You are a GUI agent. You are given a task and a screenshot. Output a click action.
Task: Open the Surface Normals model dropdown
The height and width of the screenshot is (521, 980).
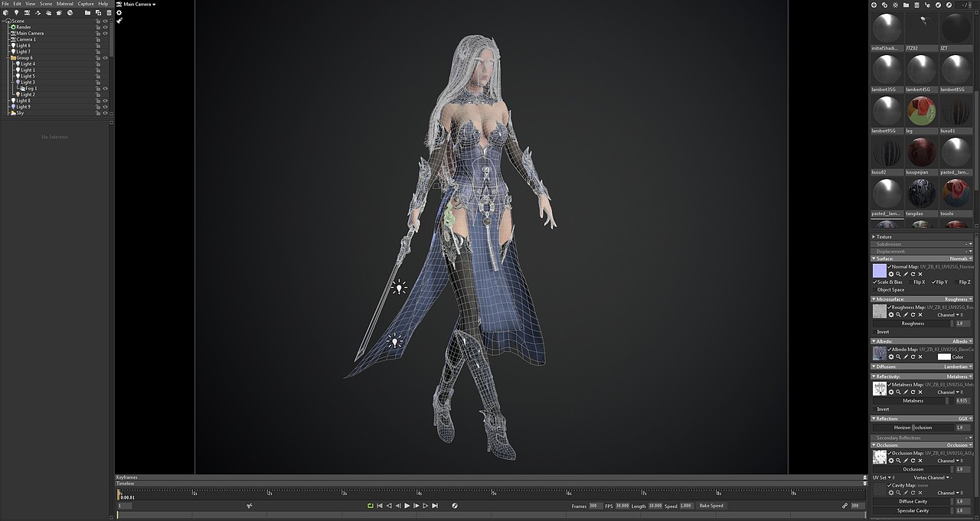(x=960, y=259)
